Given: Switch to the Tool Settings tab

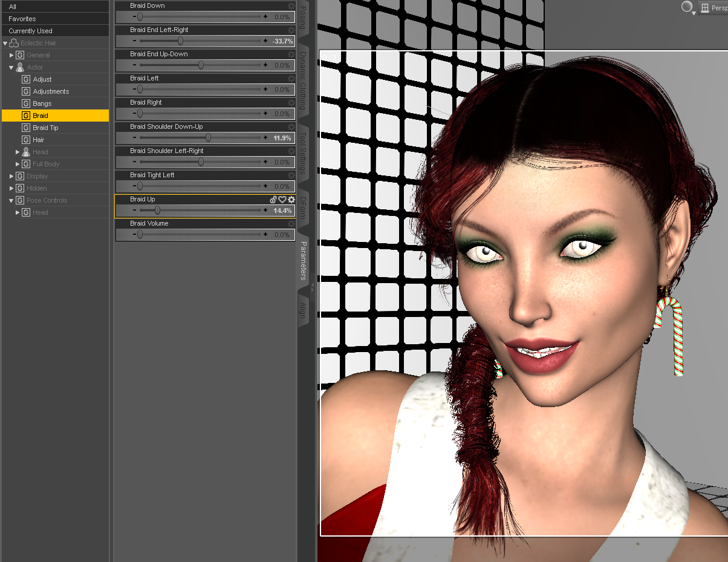Looking at the screenshot, I should click(304, 152).
